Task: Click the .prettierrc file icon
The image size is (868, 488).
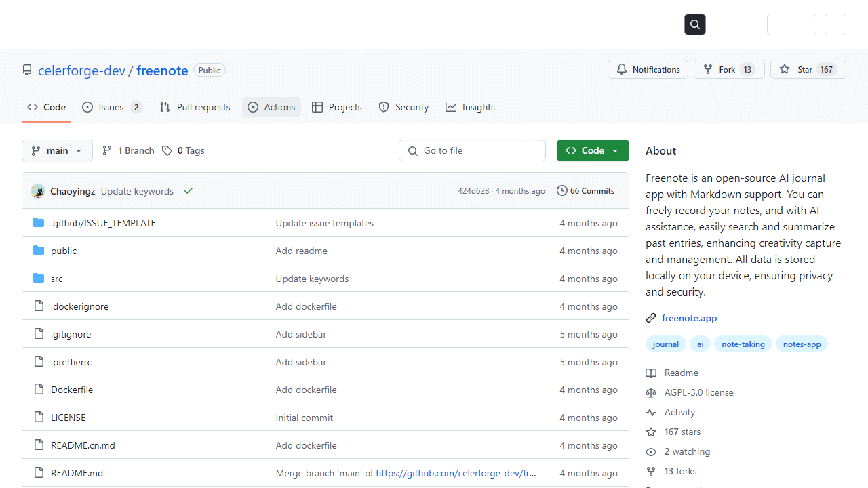Action: pos(39,361)
